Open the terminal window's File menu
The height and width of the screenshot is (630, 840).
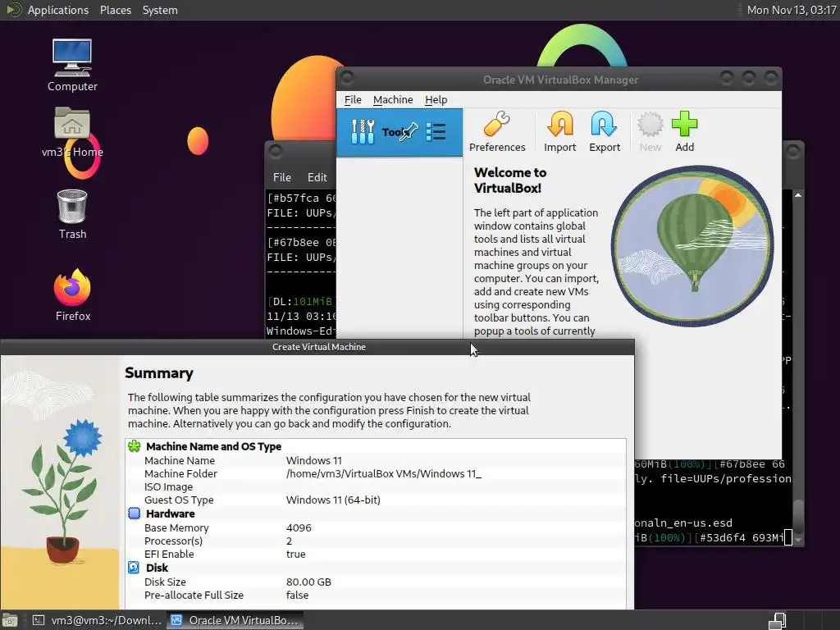[x=282, y=177]
